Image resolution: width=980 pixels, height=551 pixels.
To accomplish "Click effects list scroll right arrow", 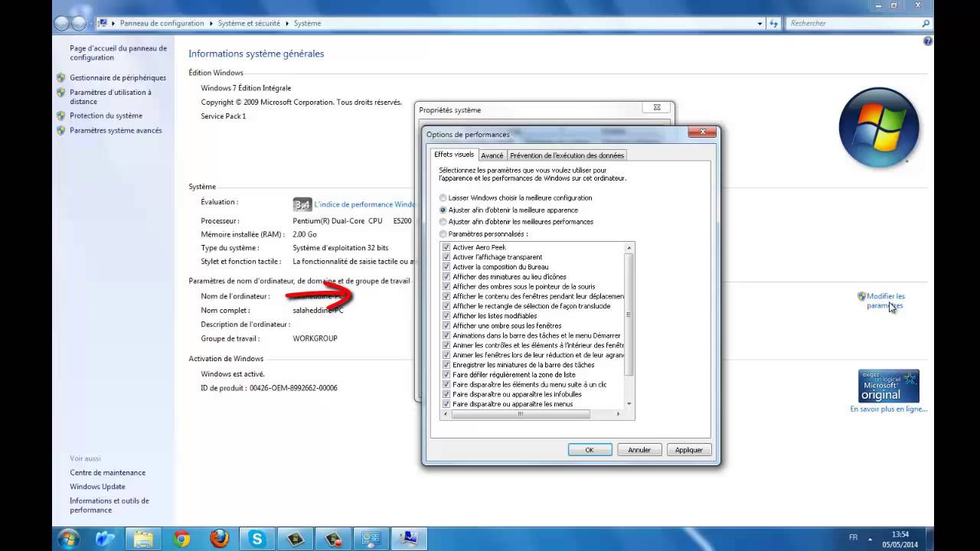I will click(619, 414).
